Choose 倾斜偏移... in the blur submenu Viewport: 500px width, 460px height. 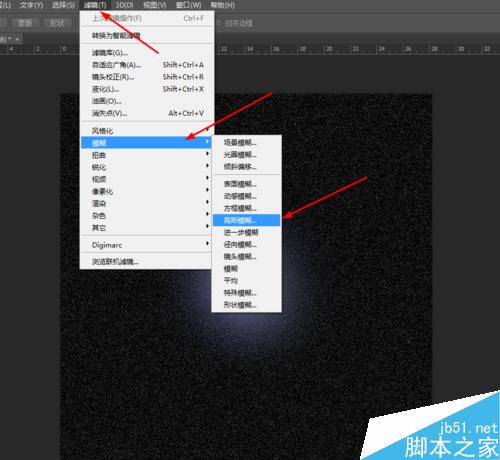247,167
